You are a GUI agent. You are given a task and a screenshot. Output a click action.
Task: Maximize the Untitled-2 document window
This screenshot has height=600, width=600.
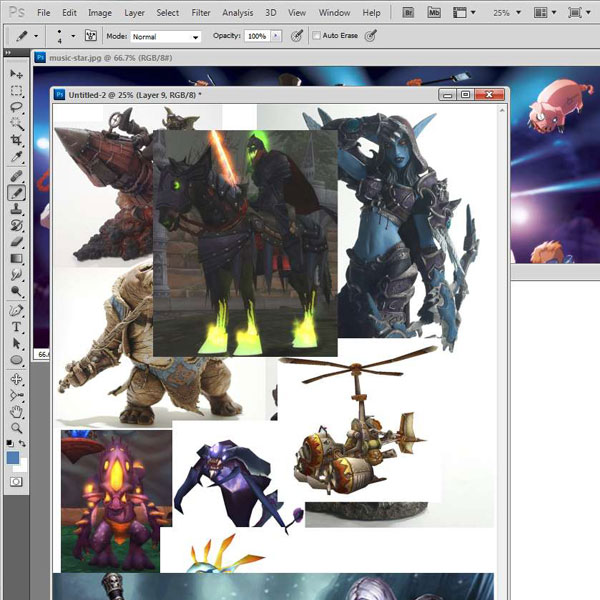pyautogui.click(x=466, y=95)
